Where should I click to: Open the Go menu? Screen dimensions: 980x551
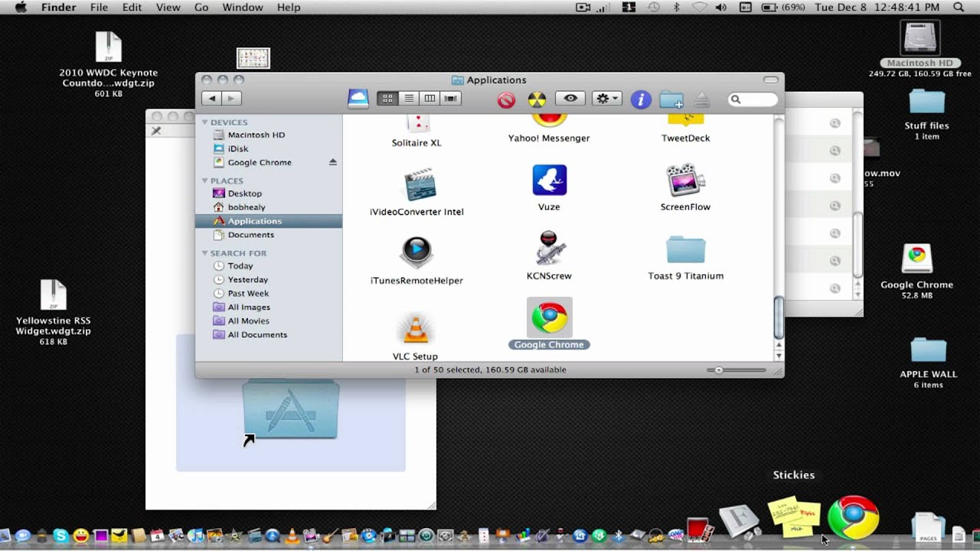tap(201, 8)
